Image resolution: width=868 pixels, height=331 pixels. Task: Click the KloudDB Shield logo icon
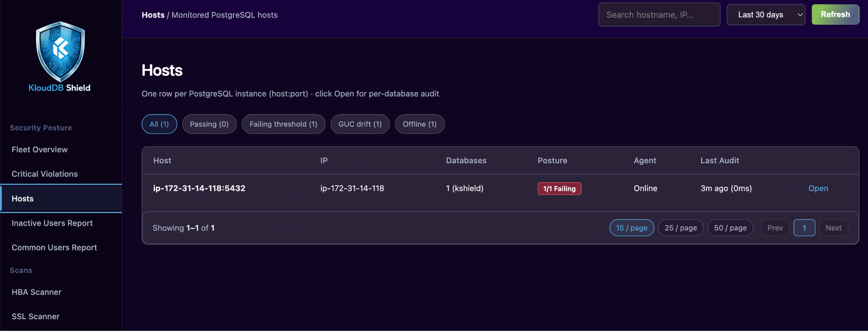(x=60, y=52)
